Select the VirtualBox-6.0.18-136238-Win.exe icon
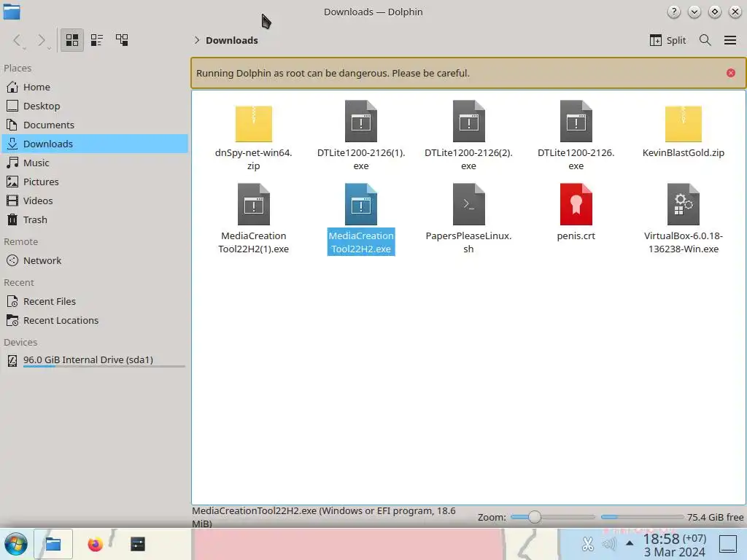The image size is (747, 560). coord(683,204)
